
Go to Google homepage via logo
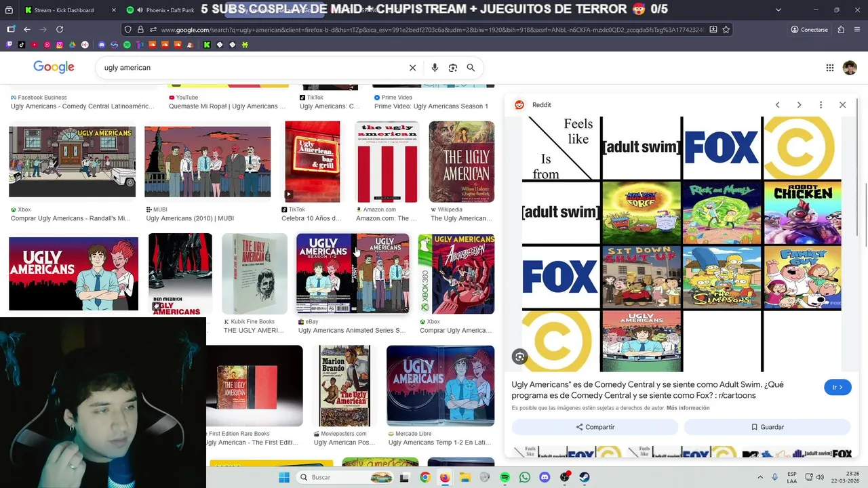[x=54, y=67]
